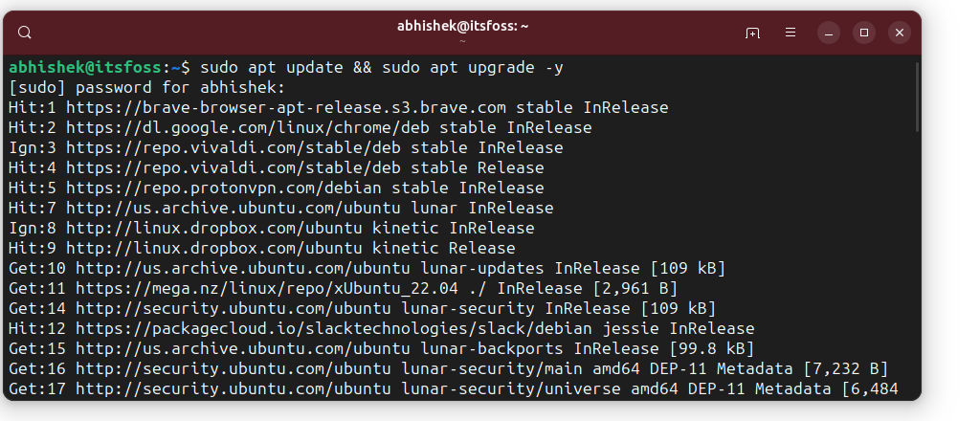Click the dropbox URL on the Ign:8 line
This screenshot has width=980, height=421.
point(209,229)
